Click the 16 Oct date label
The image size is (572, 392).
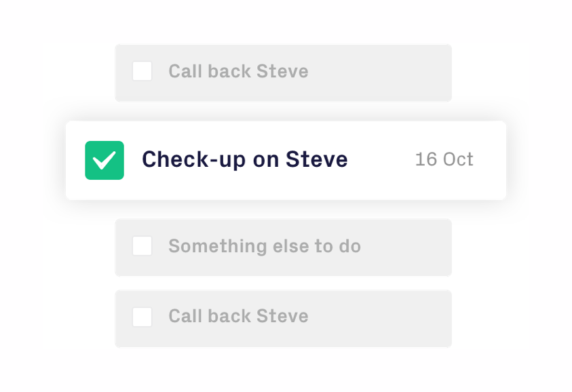point(444,159)
